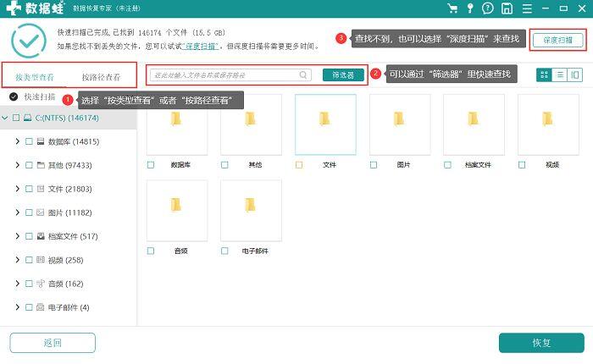Expand the 电子邮件 (4) node
Viewport: 593px width, 364px height.
click(x=18, y=306)
